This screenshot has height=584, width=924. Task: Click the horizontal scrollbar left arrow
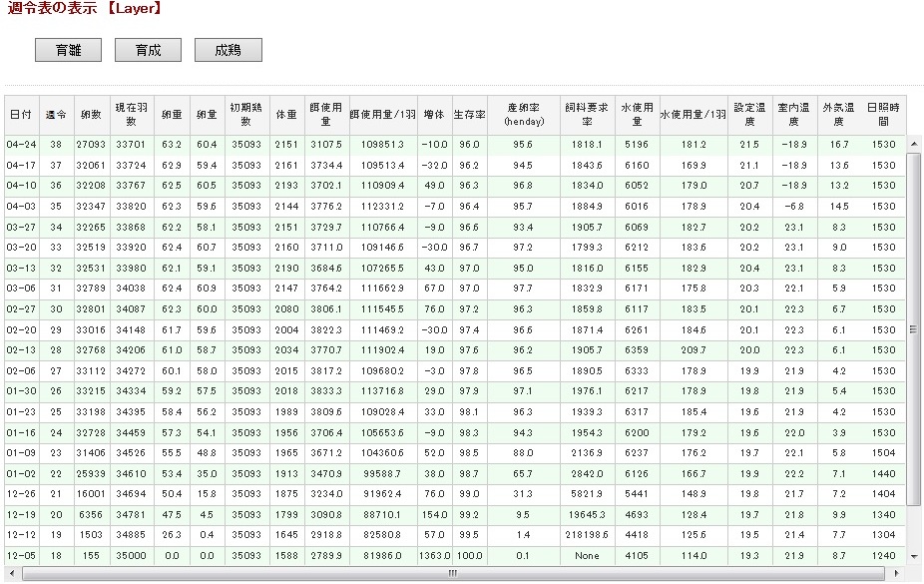(11, 573)
